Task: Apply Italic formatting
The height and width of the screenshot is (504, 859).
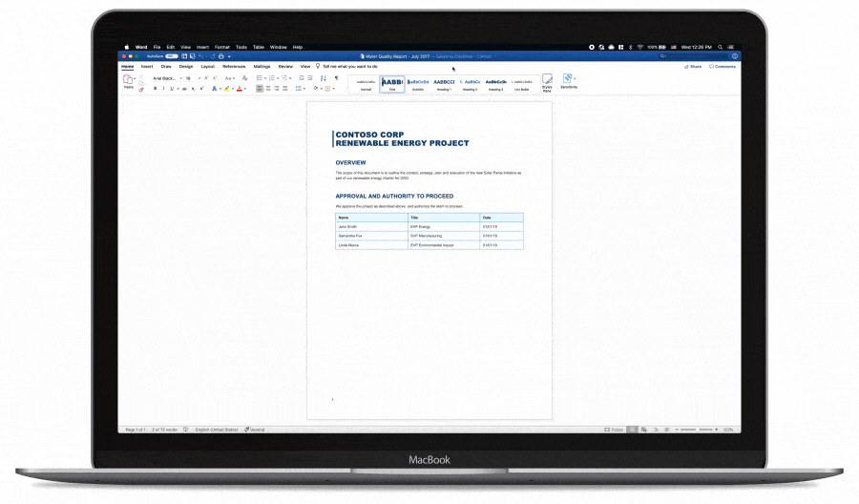Action: coord(164,89)
